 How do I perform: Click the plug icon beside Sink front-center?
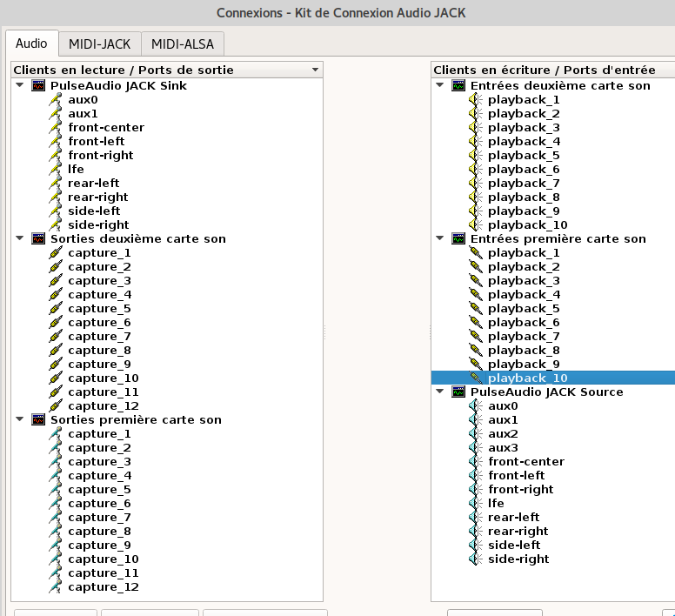point(56,127)
